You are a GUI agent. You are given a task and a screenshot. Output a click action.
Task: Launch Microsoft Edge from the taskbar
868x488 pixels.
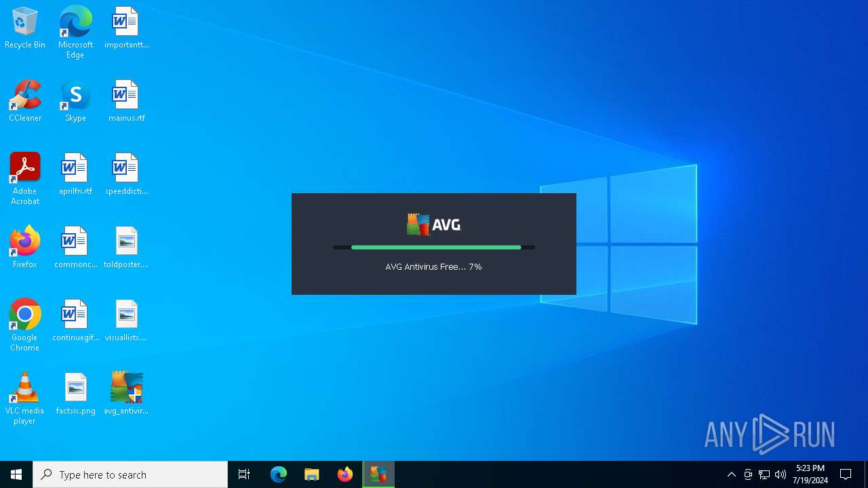279,474
